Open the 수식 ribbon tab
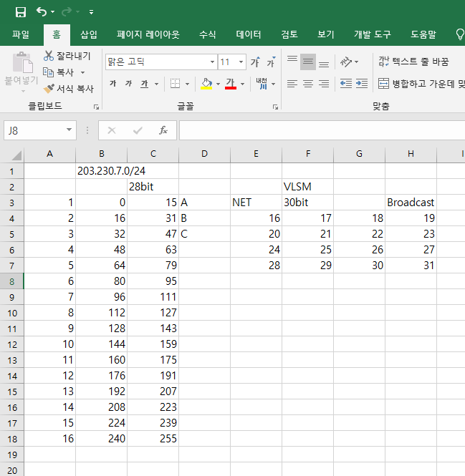The width and height of the screenshot is (465, 476). (x=207, y=34)
